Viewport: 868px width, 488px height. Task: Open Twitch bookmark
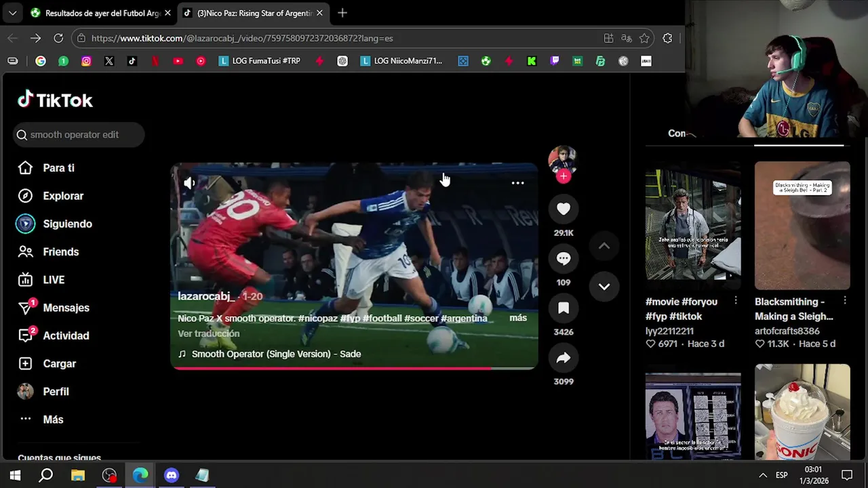click(x=555, y=61)
